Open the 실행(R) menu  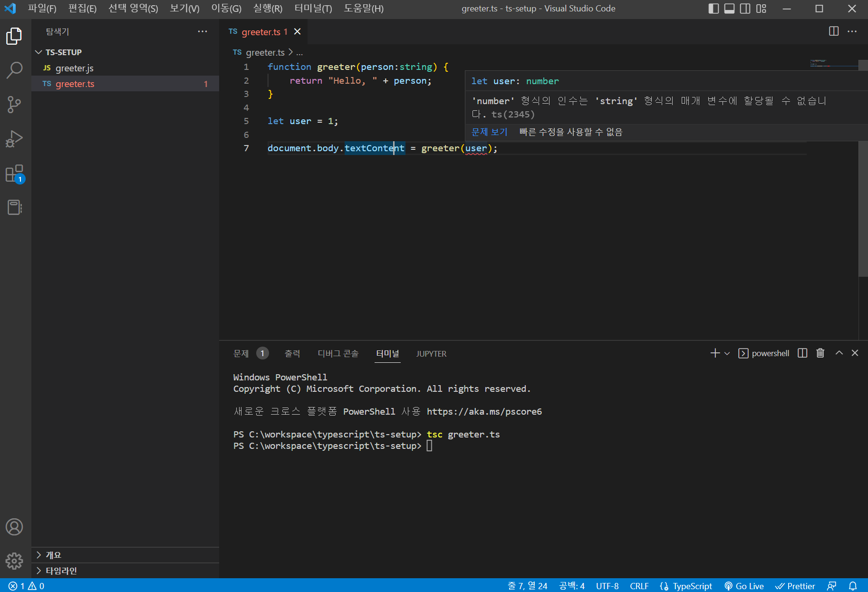tap(268, 9)
